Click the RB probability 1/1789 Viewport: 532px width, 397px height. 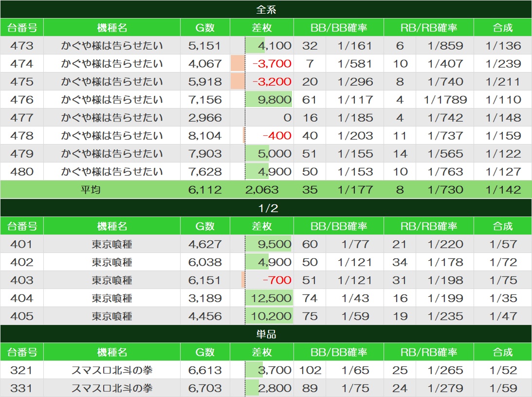click(x=445, y=99)
